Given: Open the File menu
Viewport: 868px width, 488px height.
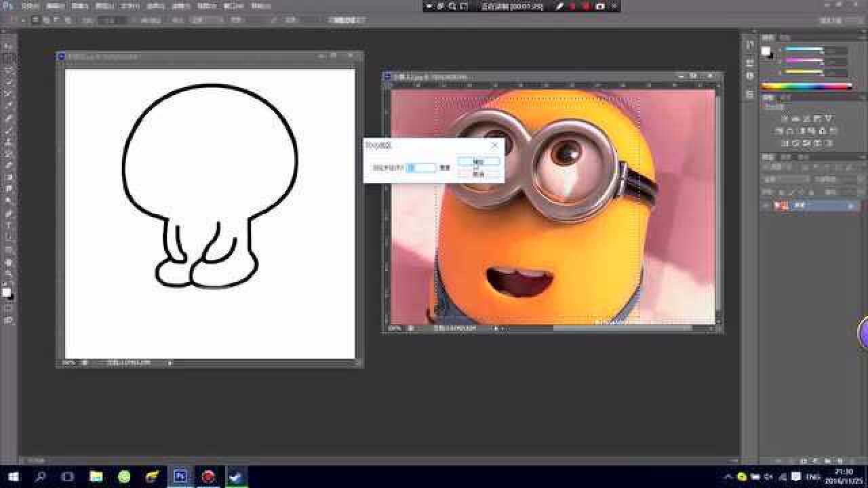Looking at the screenshot, I should (x=29, y=5).
